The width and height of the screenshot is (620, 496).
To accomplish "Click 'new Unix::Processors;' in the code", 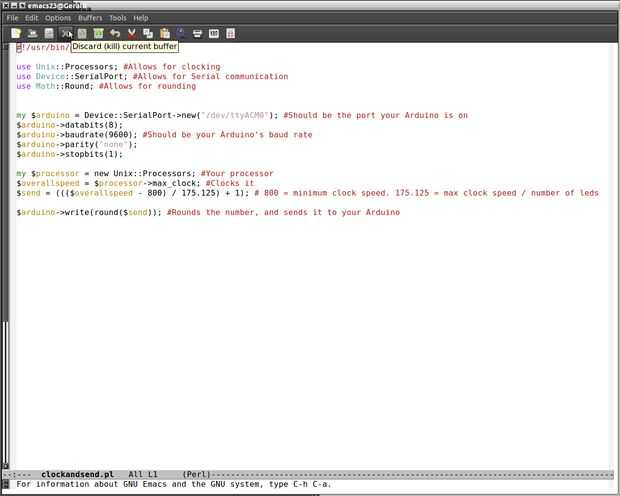I will 145,173.
